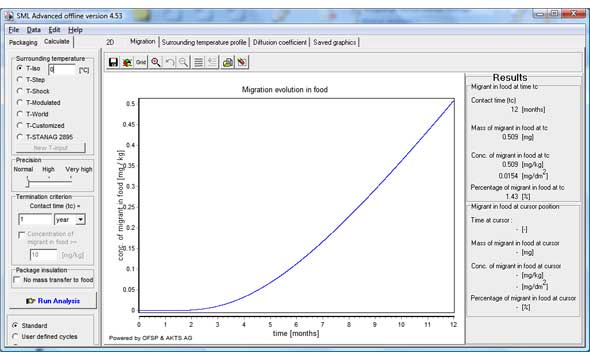
Task: Toggle the Grid toolbar button
Action: point(141,62)
